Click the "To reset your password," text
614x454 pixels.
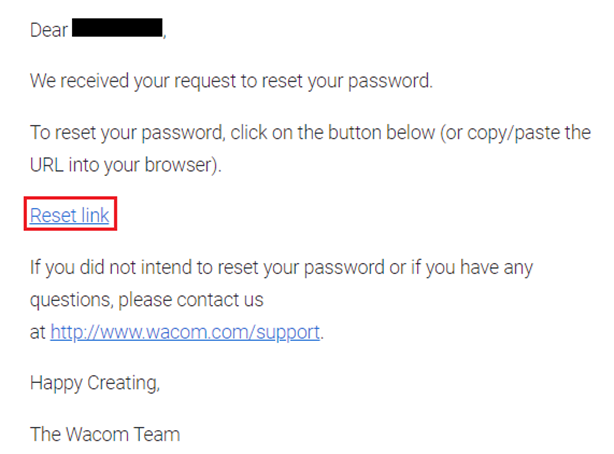click(x=128, y=133)
